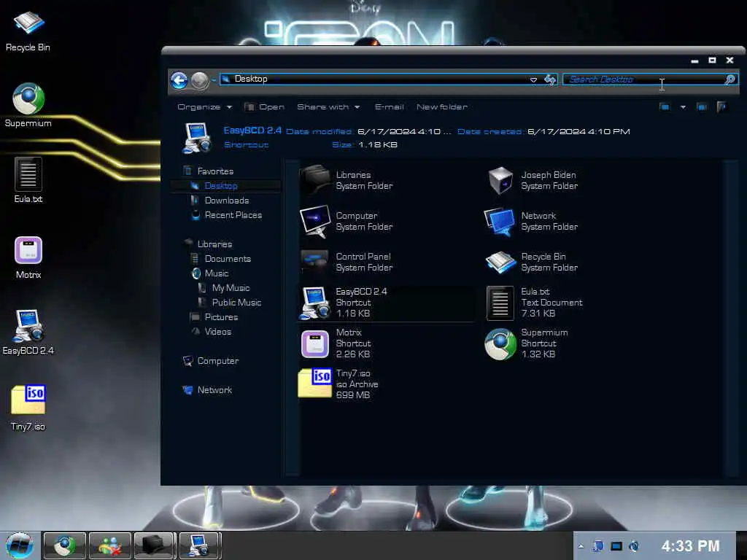Click the New folder button
This screenshot has height=560, width=747.
[x=441, y=107]
